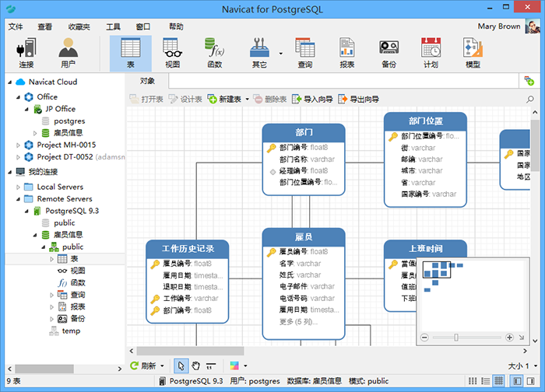Toggle the left navigation pane
This screenshot has height=392, width=545.
[x=517, y=381]
